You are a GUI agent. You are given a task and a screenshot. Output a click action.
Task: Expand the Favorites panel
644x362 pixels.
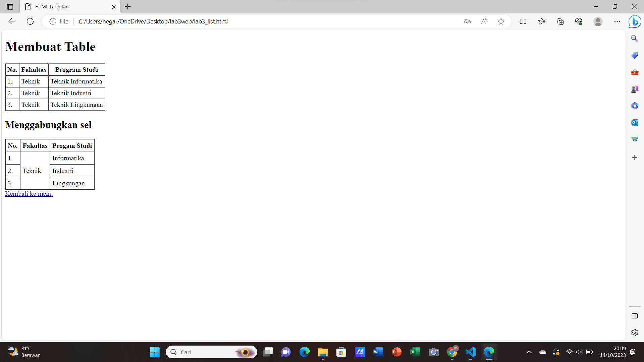[x=542, y=21]
